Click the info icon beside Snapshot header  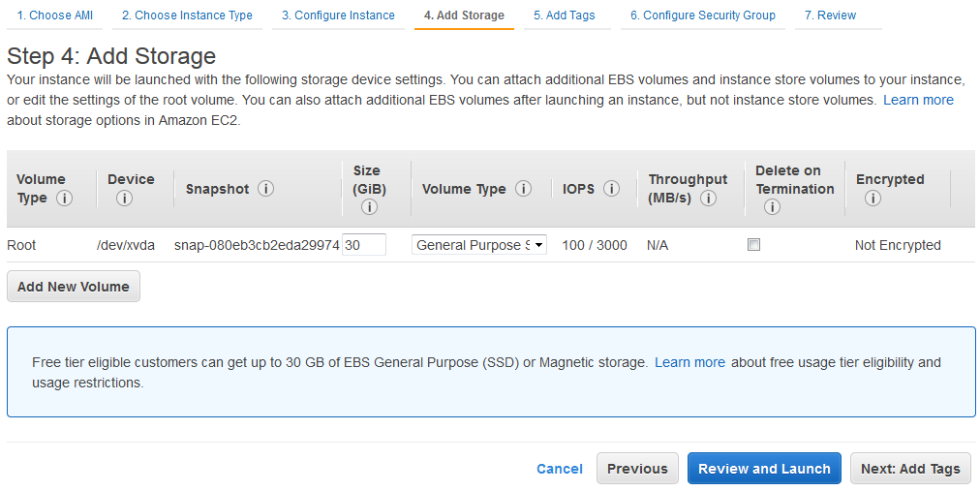coord(265,189)
